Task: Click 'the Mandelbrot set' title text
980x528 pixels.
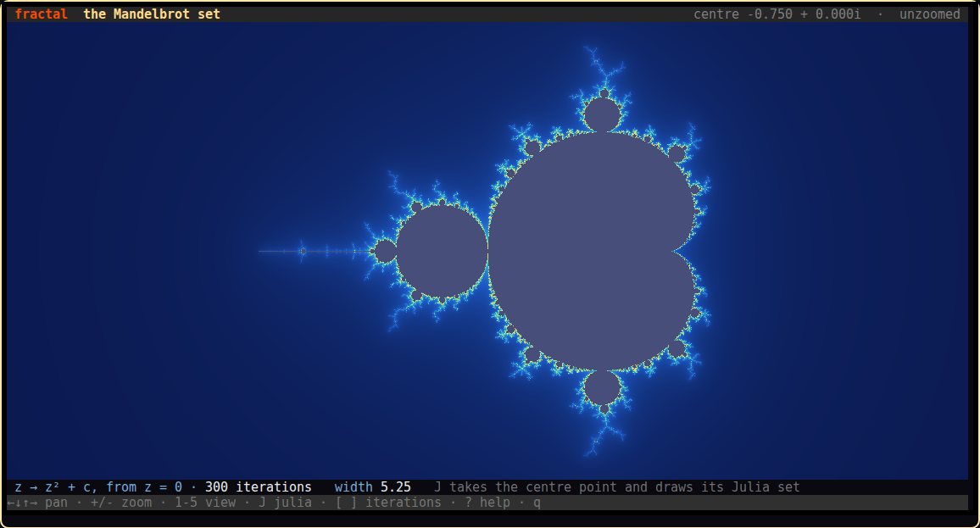Action: coord(152,14)
